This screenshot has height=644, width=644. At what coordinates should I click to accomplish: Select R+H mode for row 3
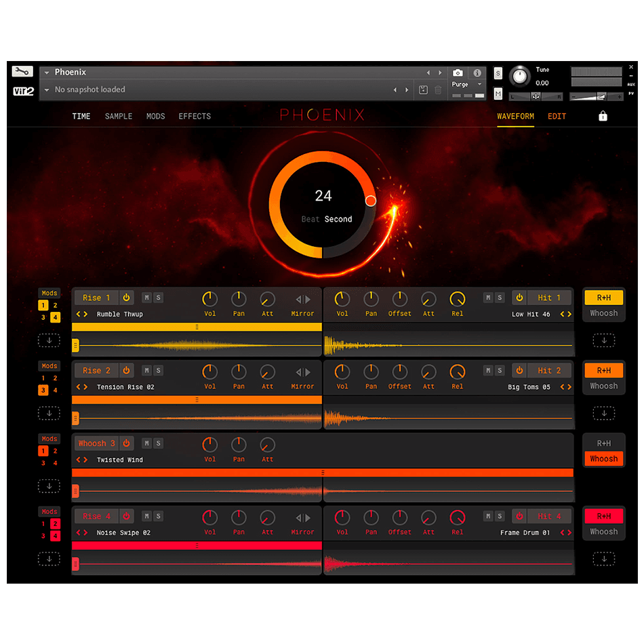tap(604, 443)
